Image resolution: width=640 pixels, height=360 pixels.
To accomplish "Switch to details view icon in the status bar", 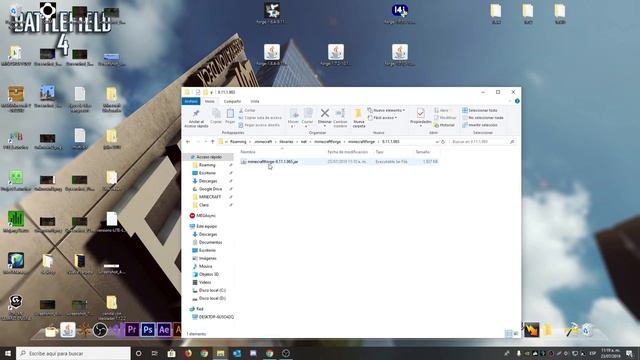I will (x=508, y=333).
